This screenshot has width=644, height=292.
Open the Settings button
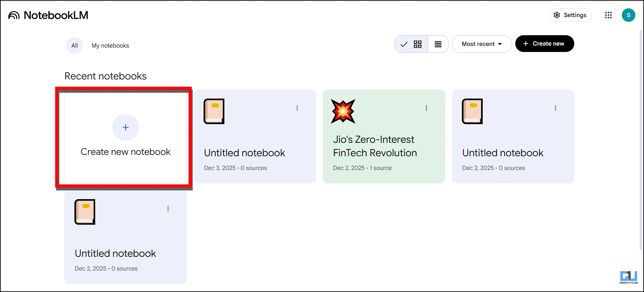[x=570, y=15]
